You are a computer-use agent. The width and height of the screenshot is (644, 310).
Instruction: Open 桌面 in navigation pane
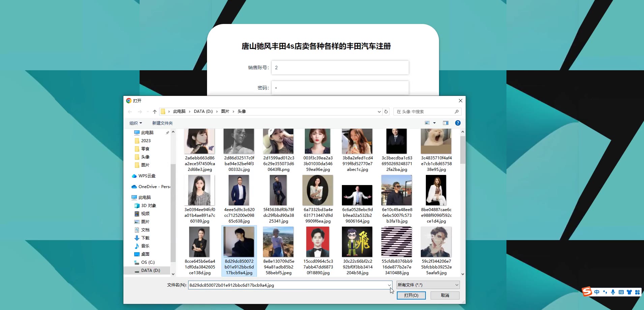pyautogui.click(x=145, y=254)
